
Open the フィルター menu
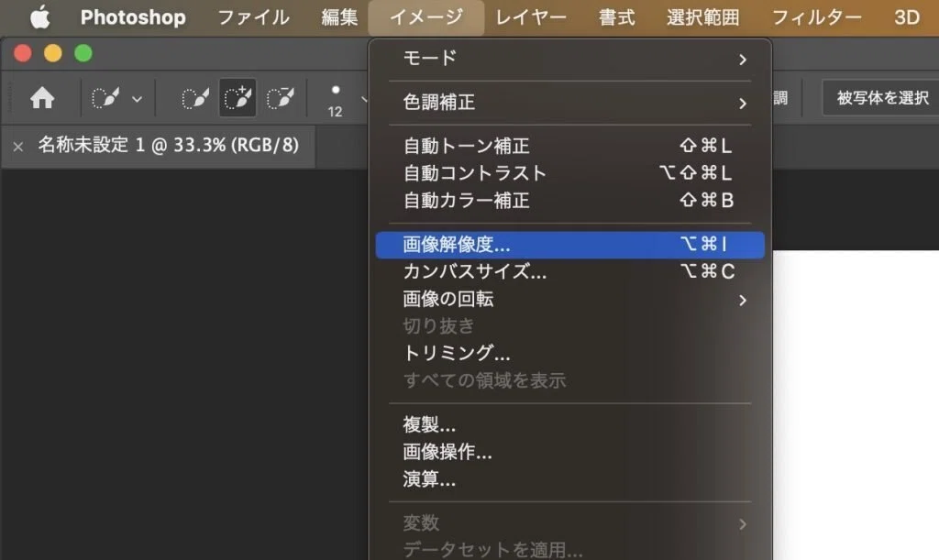(817, 17)
